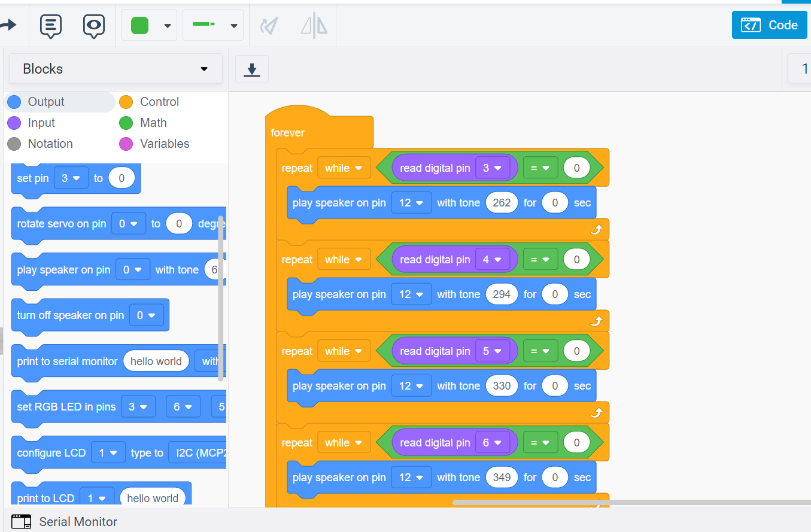Open pin dropdown on 'rotate servo' block
The width and height of the screenshot is (811, 532).
(x=129, y=224)
